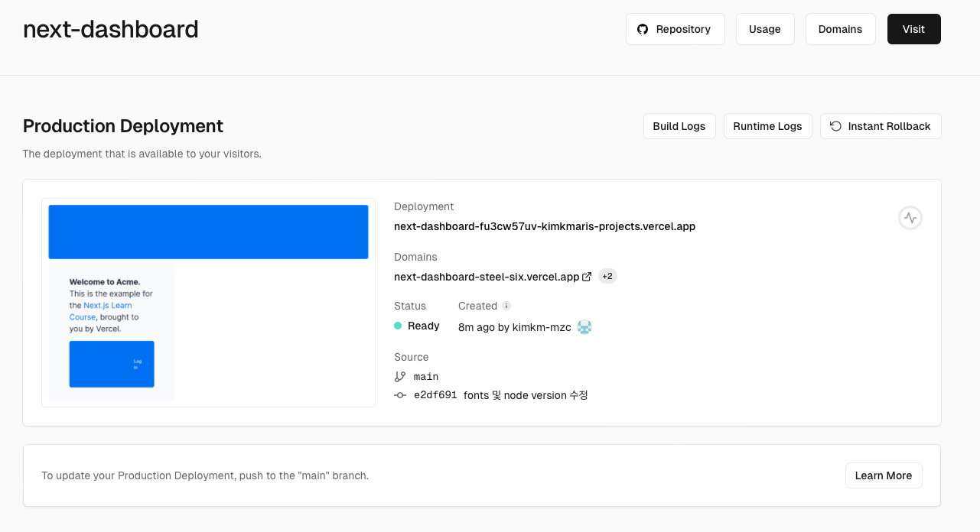Open the "fonts 및 node version 수정" commit message
The width and height of the screenshot is (980, 532).
526,395
